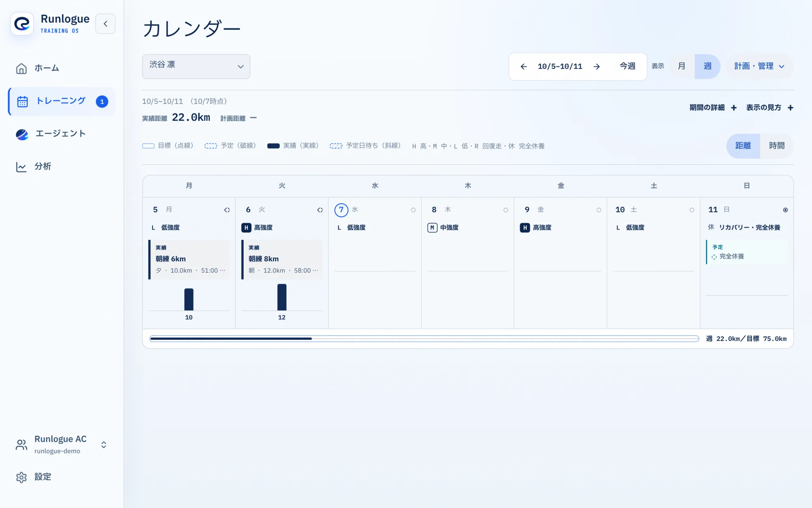The width and height of the screenshot is (812, 508).
Task: Open ホーム from the sidebar
Action: pyautogui.click(x=62, y=68)
